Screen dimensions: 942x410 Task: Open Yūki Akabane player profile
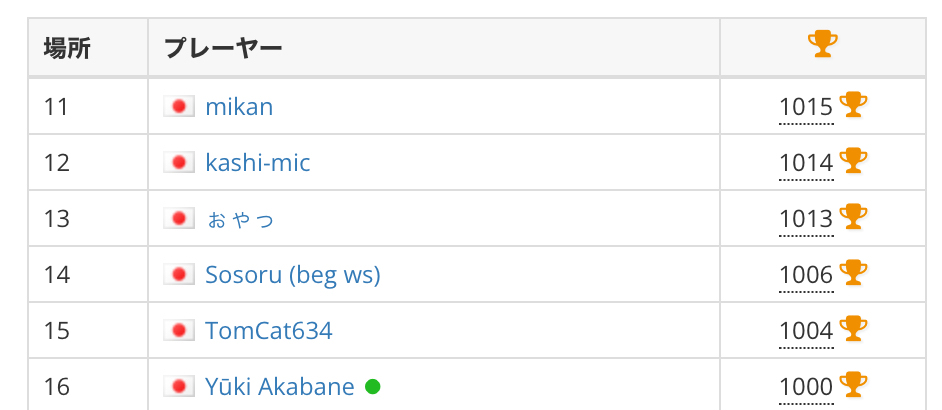280,387
